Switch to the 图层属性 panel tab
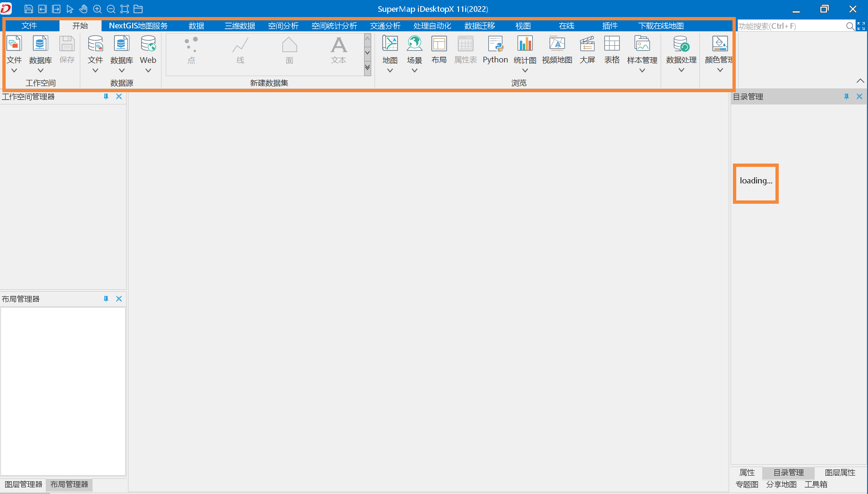 coord(840,473)
